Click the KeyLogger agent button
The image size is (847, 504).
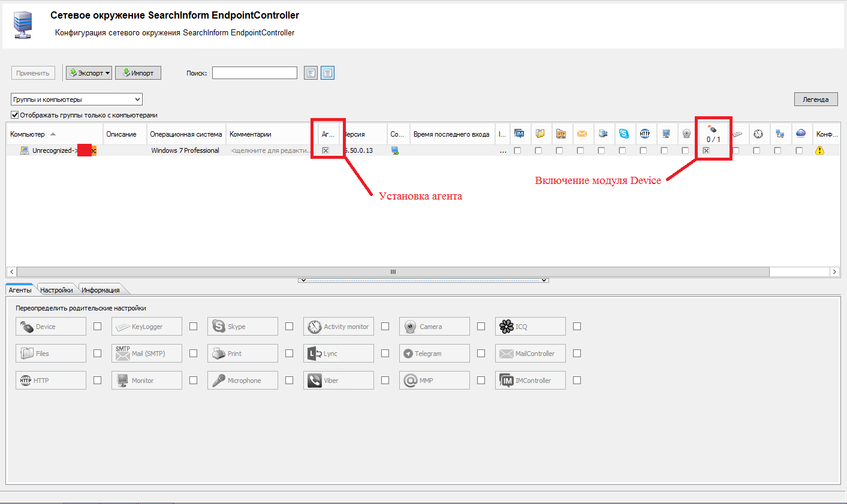click(x=147, y=327)
